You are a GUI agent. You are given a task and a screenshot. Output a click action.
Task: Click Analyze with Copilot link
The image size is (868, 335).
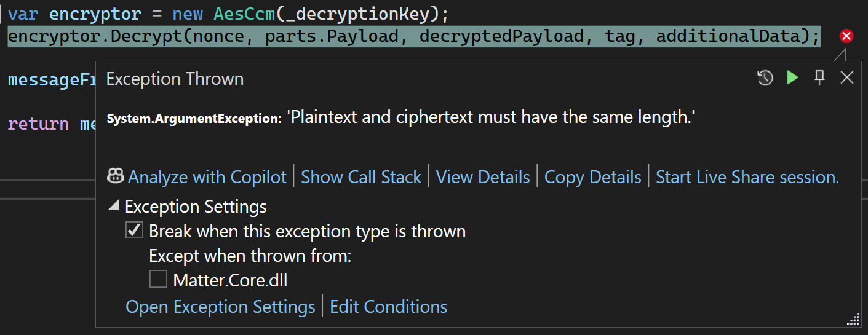click(207, 177)
